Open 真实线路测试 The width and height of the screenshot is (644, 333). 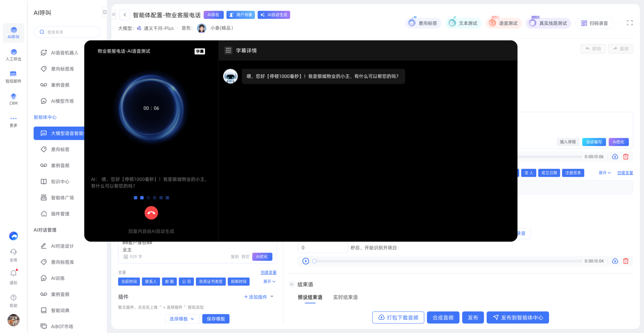548,23
